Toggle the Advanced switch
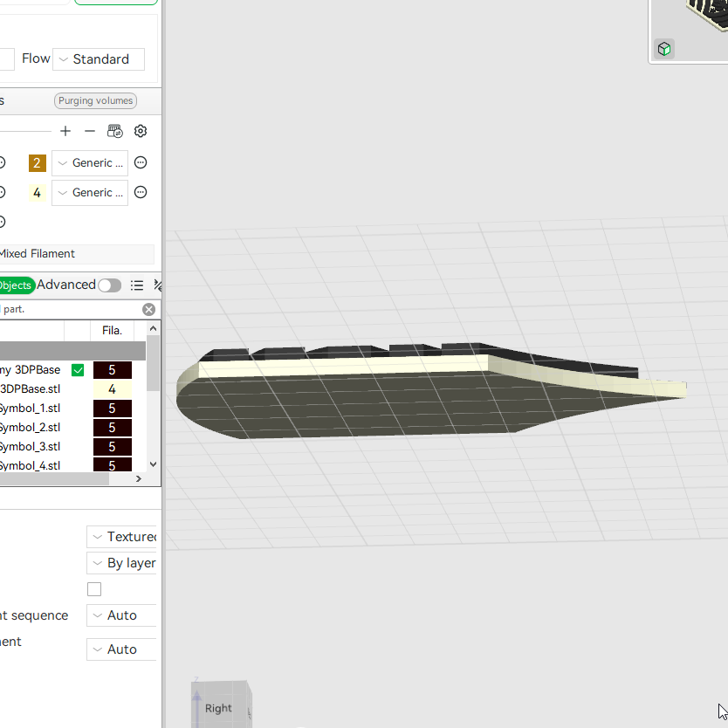This screenshot has height=728, width=728. click(x=110, y=285)
